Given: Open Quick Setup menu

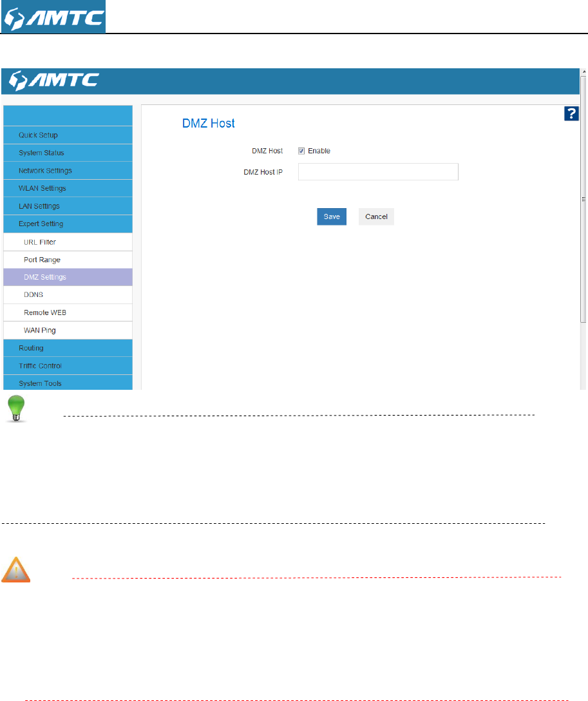Looking at the screenshot, I should click(68, 135).
